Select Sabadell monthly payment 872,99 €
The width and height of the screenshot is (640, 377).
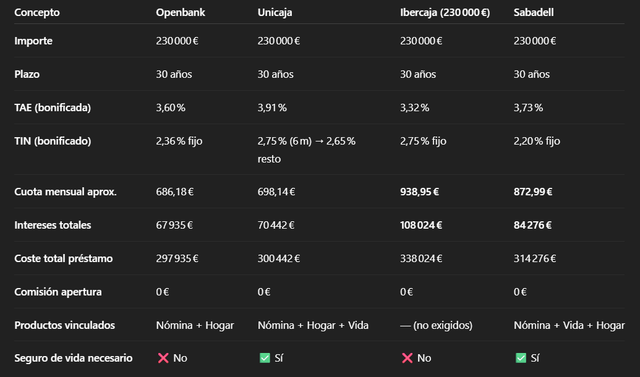tap(533, 192)
